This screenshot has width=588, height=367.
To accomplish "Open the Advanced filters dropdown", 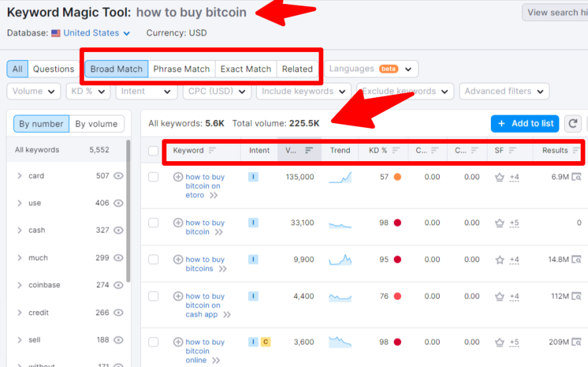I will point(504,91).
